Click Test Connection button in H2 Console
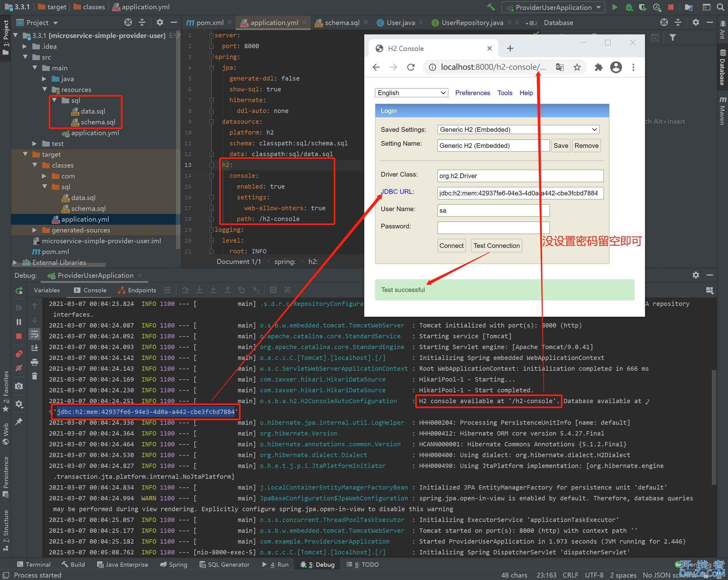 pos(496,245)
